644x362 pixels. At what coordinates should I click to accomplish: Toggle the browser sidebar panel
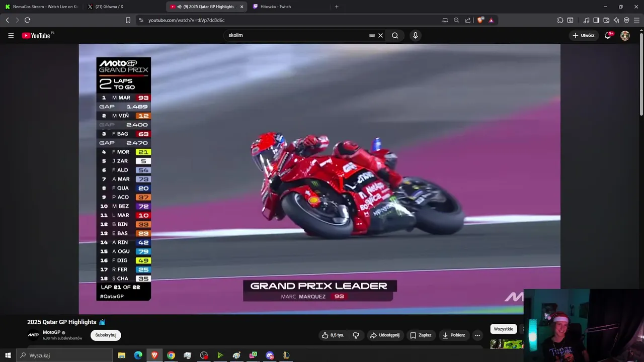(x=596, y=20)
